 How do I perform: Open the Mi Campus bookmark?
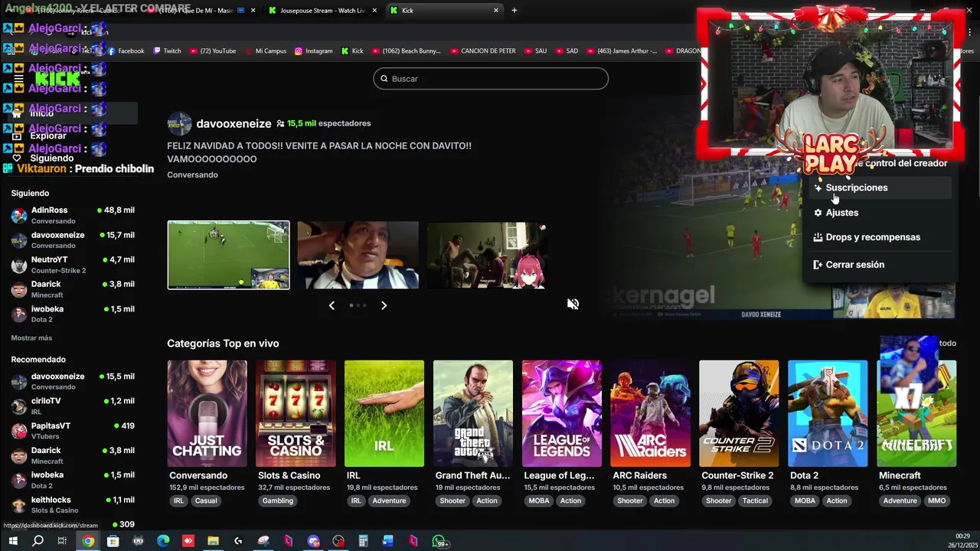click(265, 51)
